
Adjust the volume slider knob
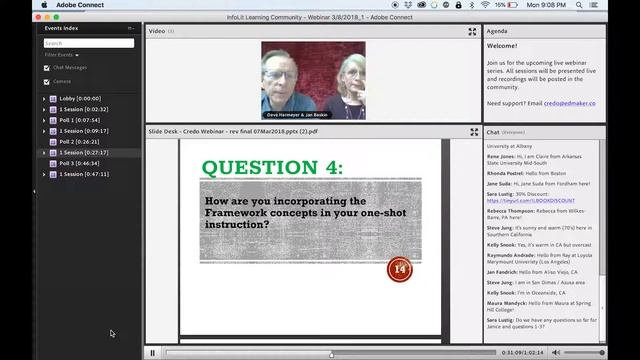(x=602, y=353)
